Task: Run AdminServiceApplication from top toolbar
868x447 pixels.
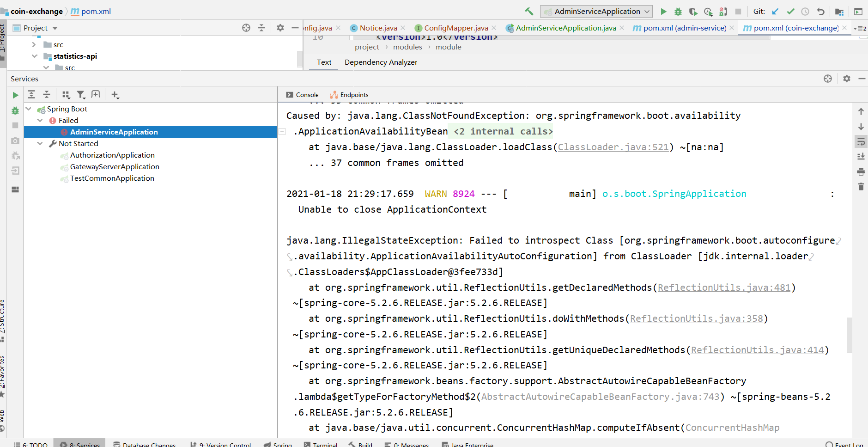Action: 663,11
